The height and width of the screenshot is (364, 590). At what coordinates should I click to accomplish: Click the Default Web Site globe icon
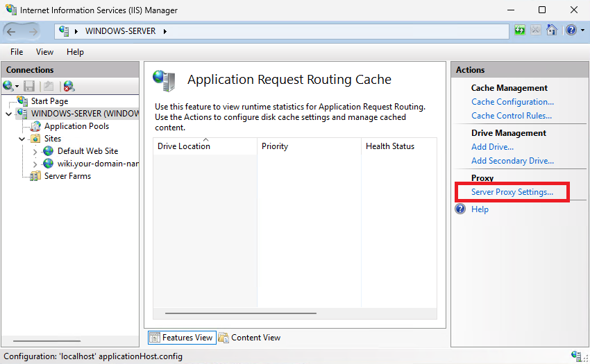(48, 151)
